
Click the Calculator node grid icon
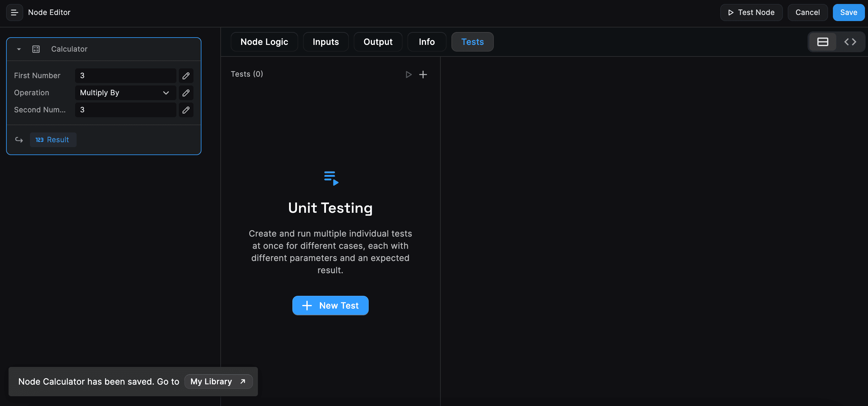tap(35, 49)
